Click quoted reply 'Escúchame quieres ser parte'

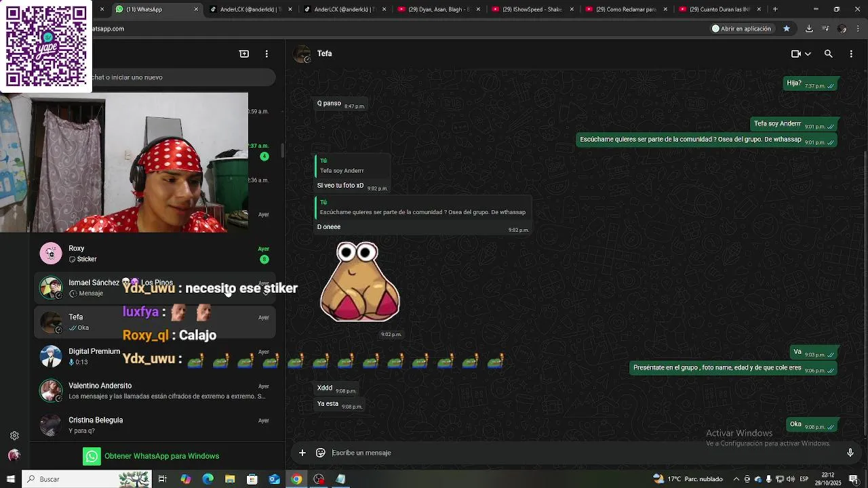pyautogui.click(x=422, y=207)
